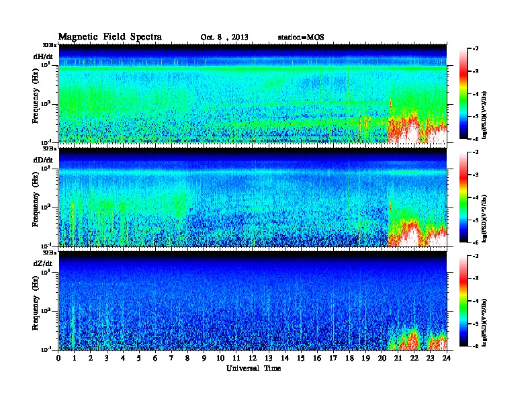Click the dH/dt spectrogram plot area
The width and height of the screenshot is (532, 411).
click(253, 93)
